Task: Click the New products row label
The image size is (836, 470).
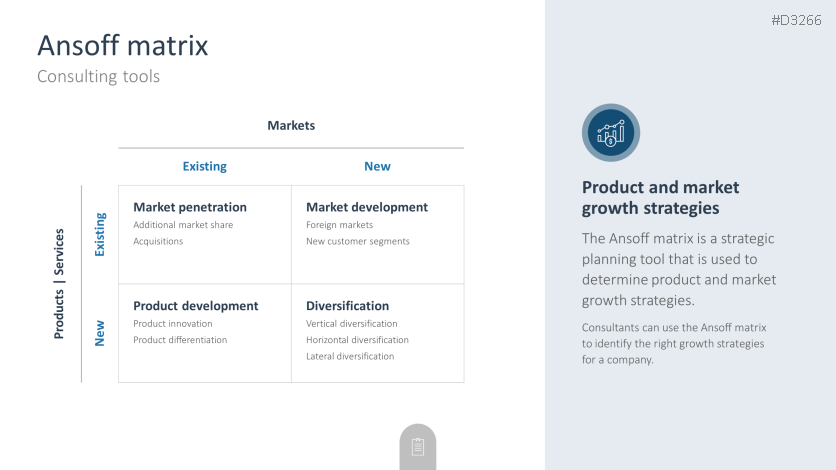Action: pyautogui.click(x=99, y=333)
